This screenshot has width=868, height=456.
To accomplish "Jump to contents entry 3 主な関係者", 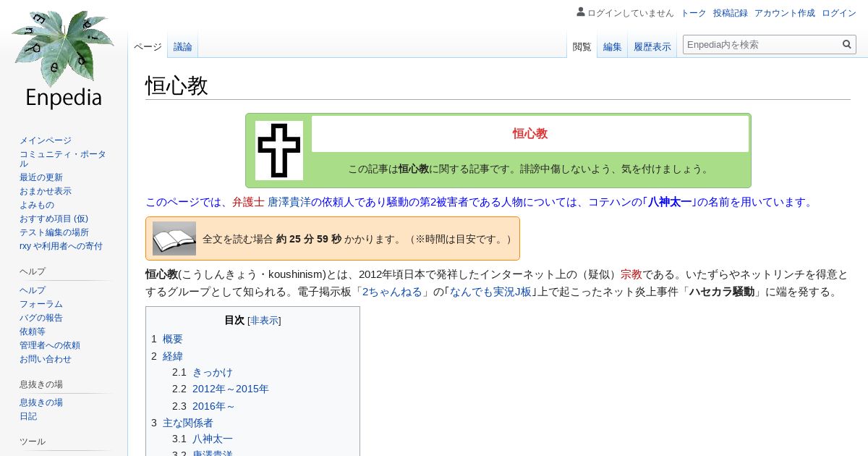I will point(182,423).
